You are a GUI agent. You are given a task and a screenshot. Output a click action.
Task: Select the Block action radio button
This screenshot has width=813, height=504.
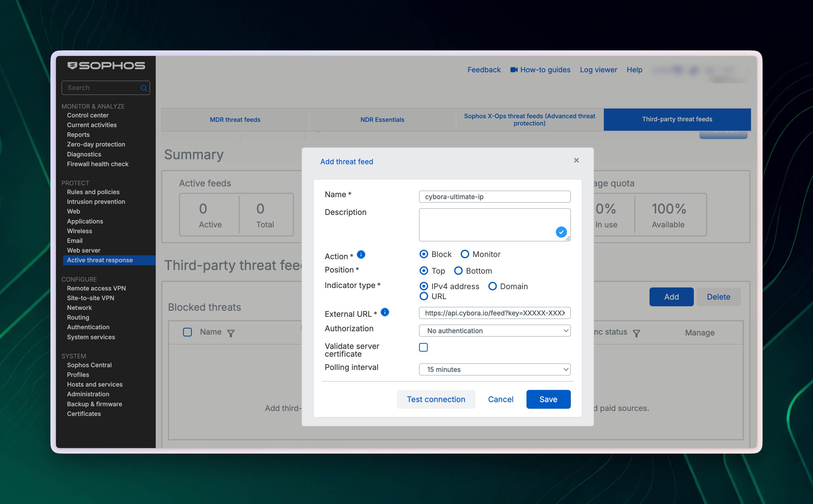point(423,254)
